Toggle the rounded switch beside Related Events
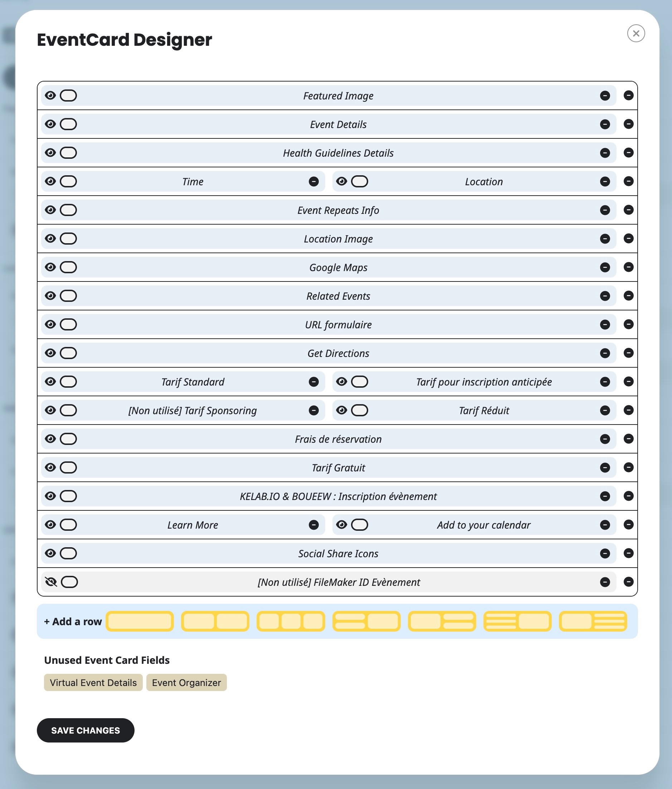This screenshot has width=672, height=789. pyautogui.click(x=69, y=296)
